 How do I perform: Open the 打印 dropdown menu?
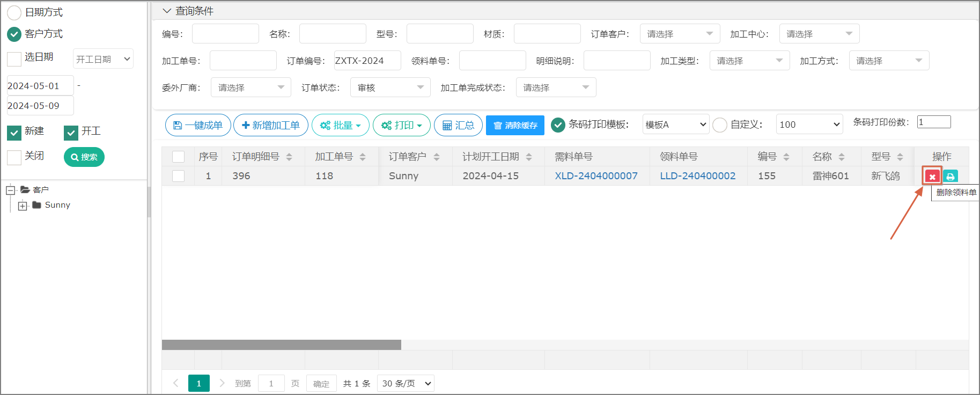click(x=401, y=125)
